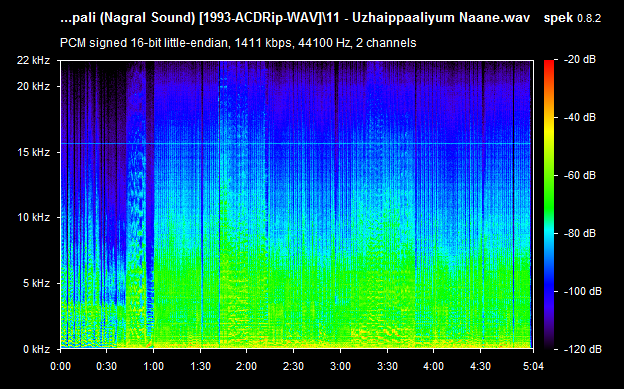This screenshot has width=624, height=389.
Task: Click the red top of the color scale bar
Action: pyautogui.click(x=549, y=64)
